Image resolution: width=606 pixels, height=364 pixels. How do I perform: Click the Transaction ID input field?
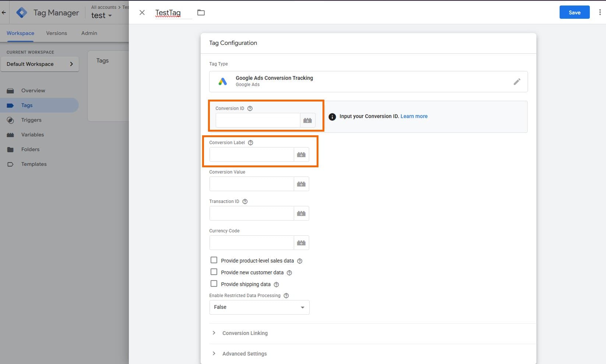(251, 213)
